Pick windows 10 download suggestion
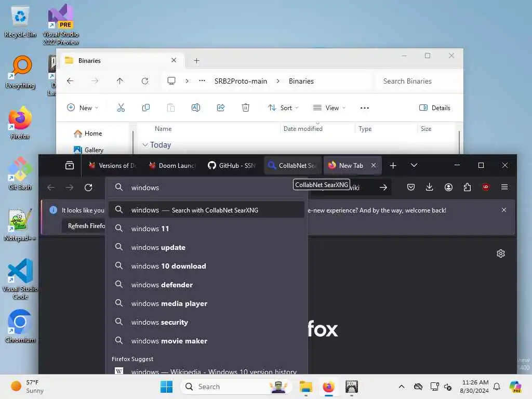This screenshot has height=399, width=532. coord(206,266)
